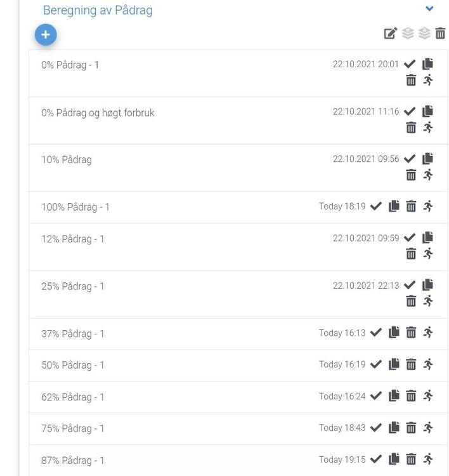The height and width of the screenshot is (476, 449).
Task: Run the '87% Pådrag - 1' calculation
Action: 428,459
